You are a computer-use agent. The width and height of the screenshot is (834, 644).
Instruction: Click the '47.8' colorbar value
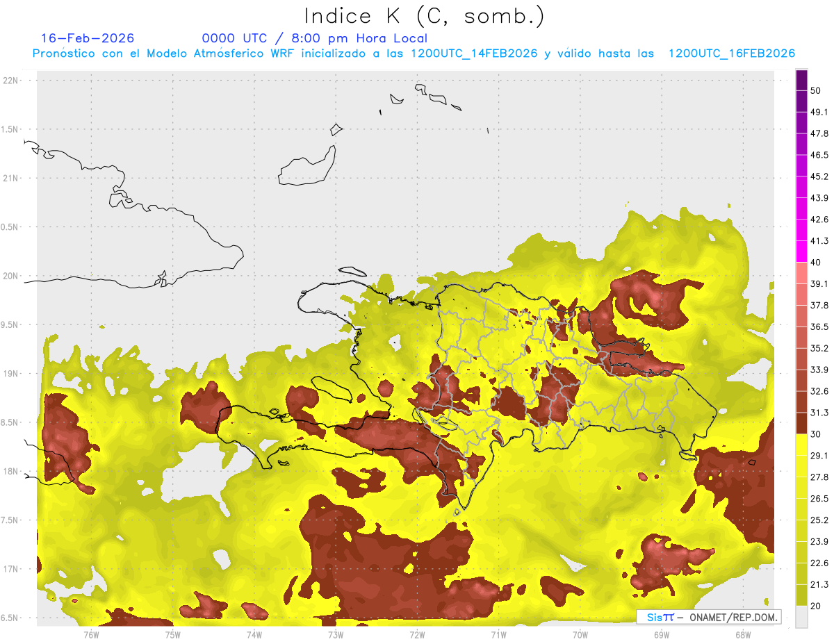(819, 133)
